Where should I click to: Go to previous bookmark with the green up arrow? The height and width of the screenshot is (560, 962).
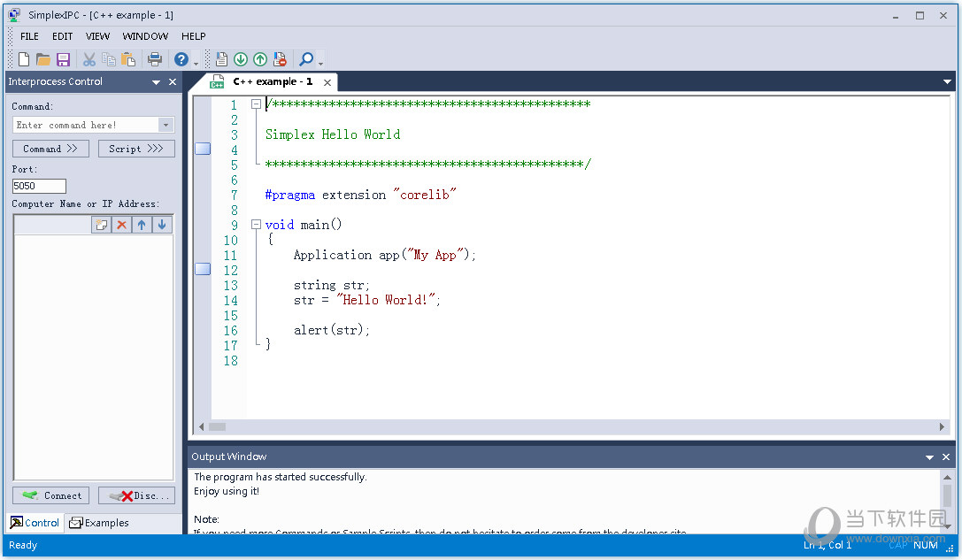tap(260, 59)
